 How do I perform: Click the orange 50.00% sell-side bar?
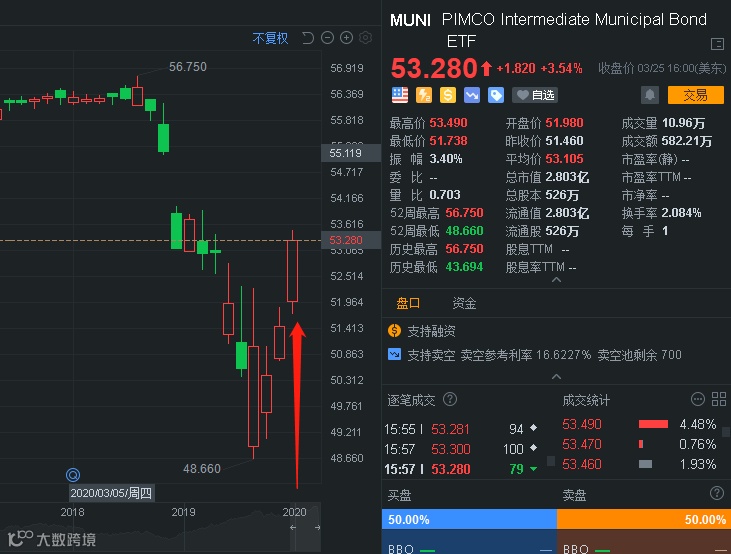click(x=644, y=519)
